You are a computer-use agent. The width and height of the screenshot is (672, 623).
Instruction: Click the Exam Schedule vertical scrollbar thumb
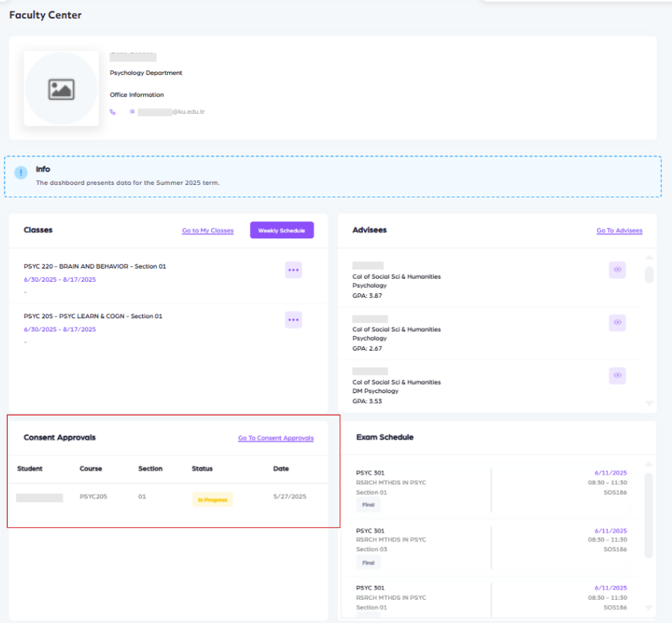[649, 515]
